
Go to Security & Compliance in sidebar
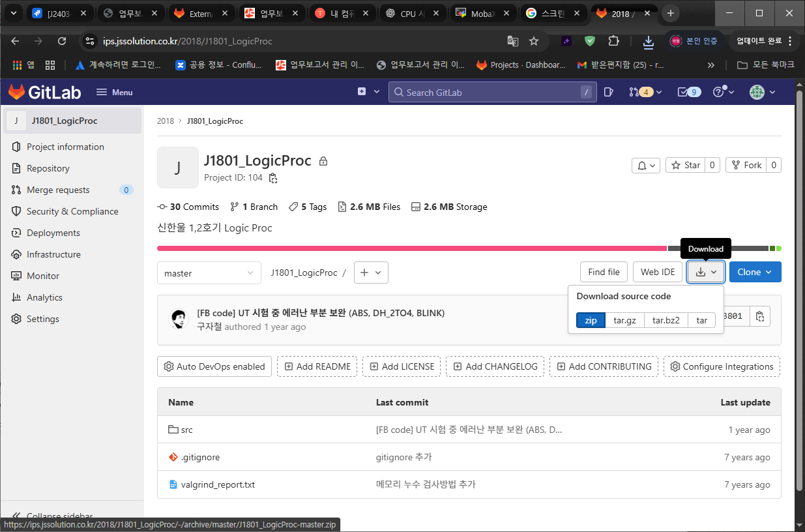click(72, 211)
